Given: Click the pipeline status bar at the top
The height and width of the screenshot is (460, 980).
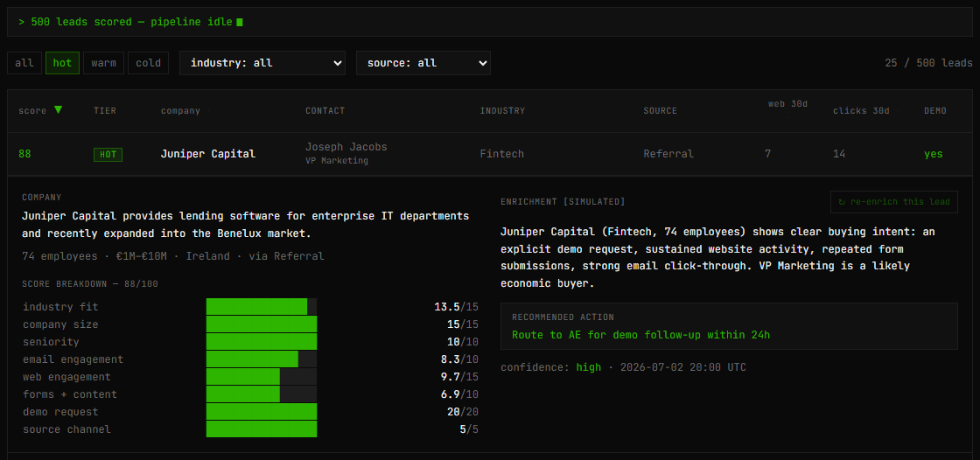Looking at the screenshot, I should (490, 22).
